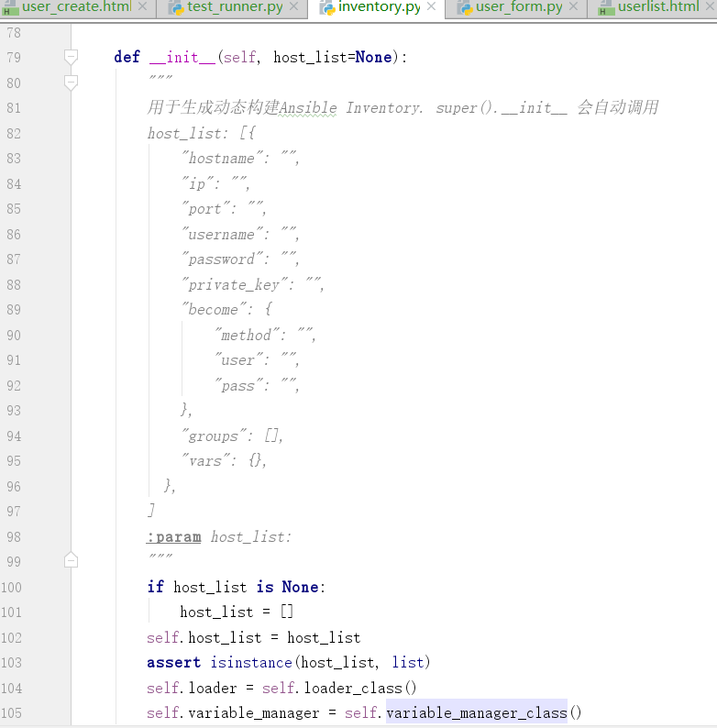The height and width of the screenshot is (728, 717).
Task: Click '__init__' method name on line 79
Action: (x=182, y=57)
